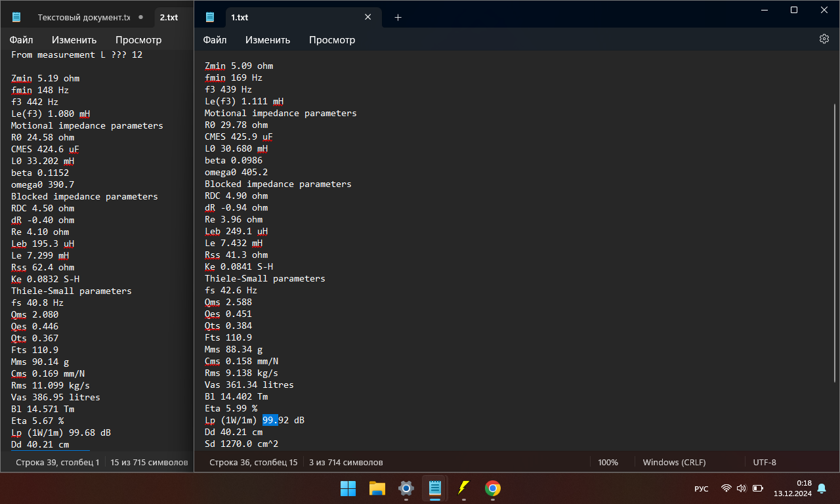This screenshot has width=840, height=504.
Task: Click 'Qts 0.384' line in 1.txt
Action: [x=228, y=325]
